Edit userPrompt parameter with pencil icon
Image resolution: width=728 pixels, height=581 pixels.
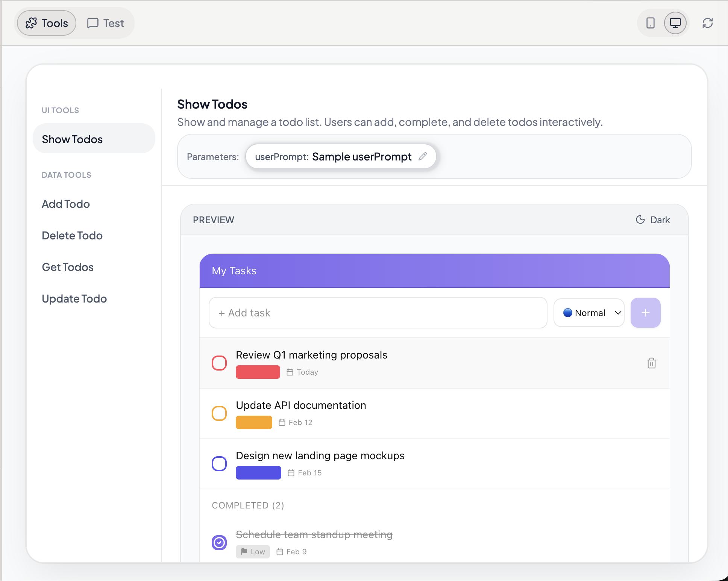(x=423, y=156)
